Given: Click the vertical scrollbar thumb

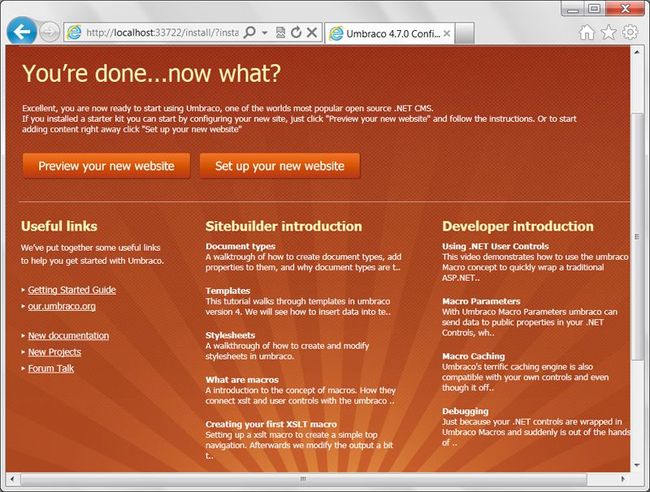Looking at the screenshot, I should pos(637,236).
